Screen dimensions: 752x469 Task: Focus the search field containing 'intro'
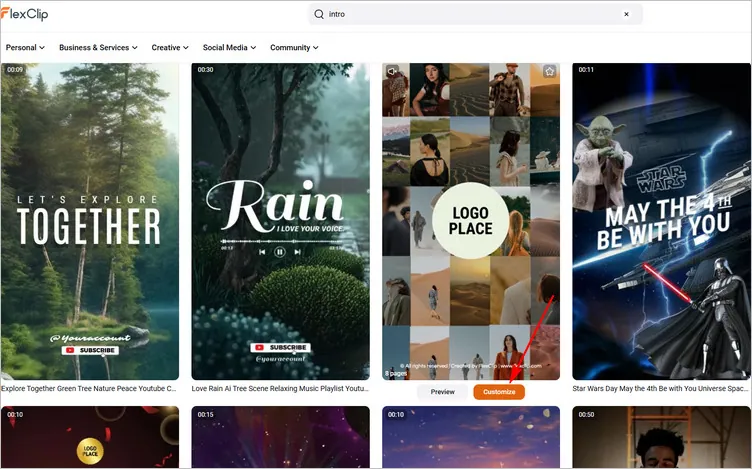(x=475, y=14)
